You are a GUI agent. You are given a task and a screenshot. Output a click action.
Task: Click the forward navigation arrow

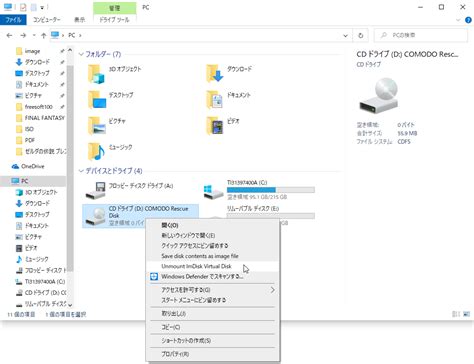click(23, 35)
